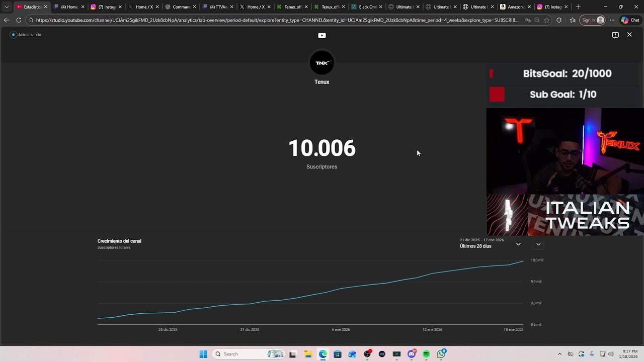Open the green X app in taskbar
The width and height of the screenshot is (644, 362).
(x=396, y=354)
